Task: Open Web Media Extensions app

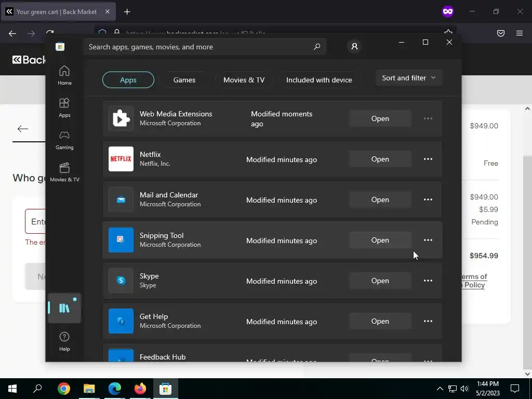Action: point(380,118)
